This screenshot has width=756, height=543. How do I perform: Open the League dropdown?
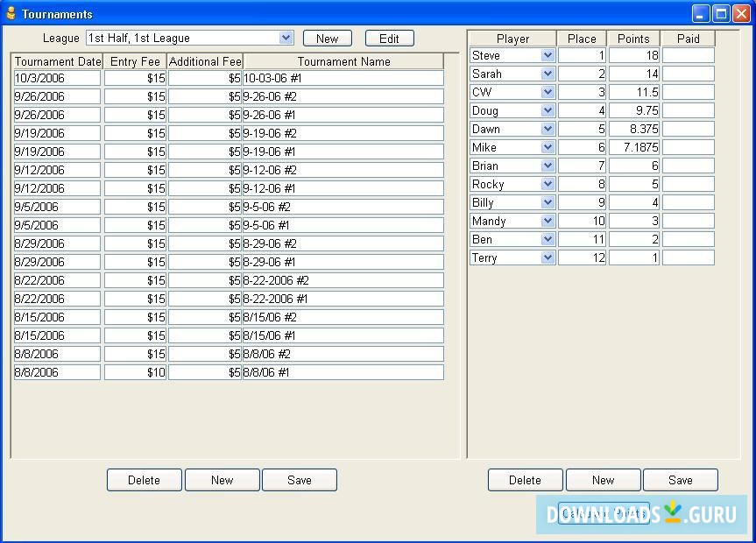286,38
